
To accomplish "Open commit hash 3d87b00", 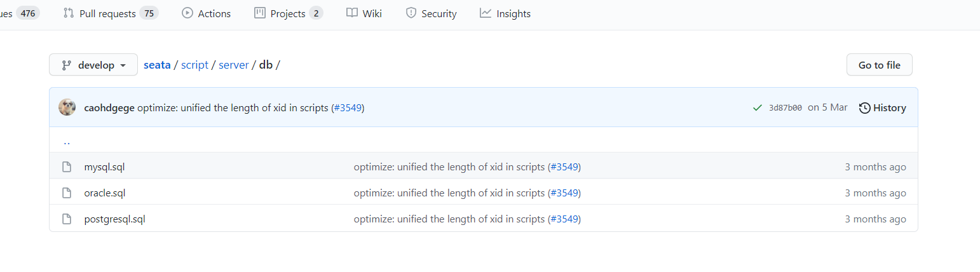I will [786, 108].
